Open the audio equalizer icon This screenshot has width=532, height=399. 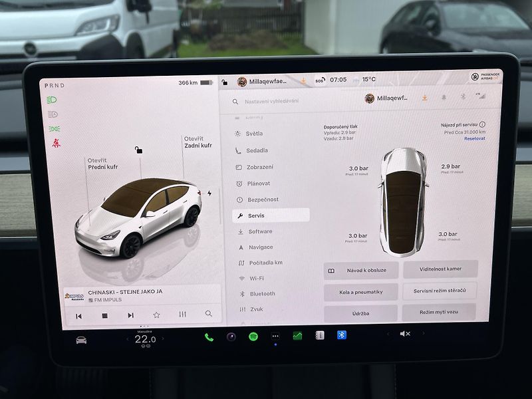pos(182,314)
